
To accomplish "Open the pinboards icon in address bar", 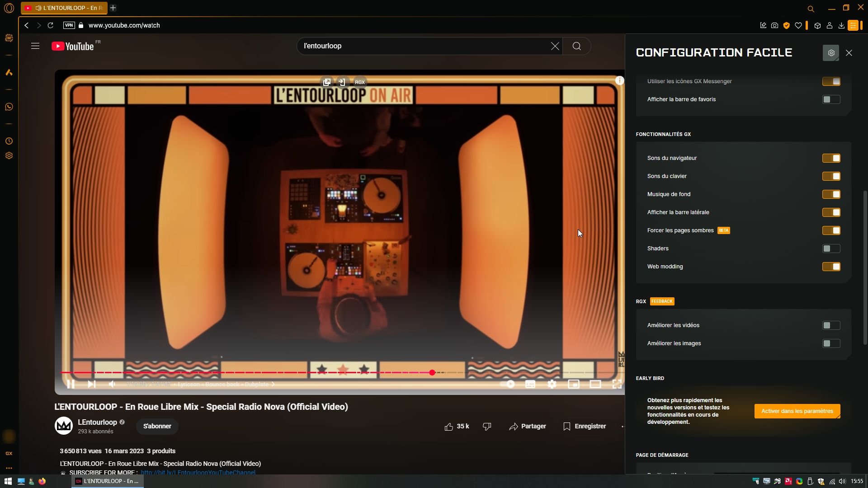I will (x=763, y=25).
